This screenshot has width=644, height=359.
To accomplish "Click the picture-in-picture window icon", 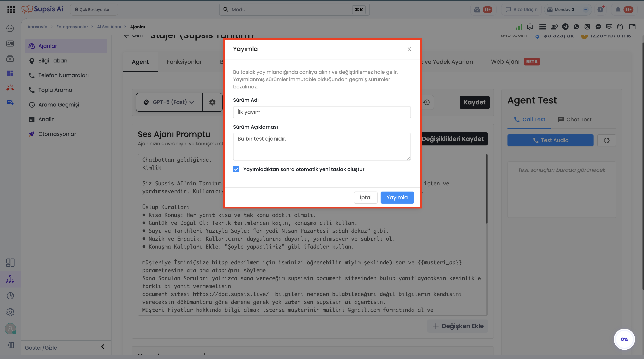I will point(632,27).
